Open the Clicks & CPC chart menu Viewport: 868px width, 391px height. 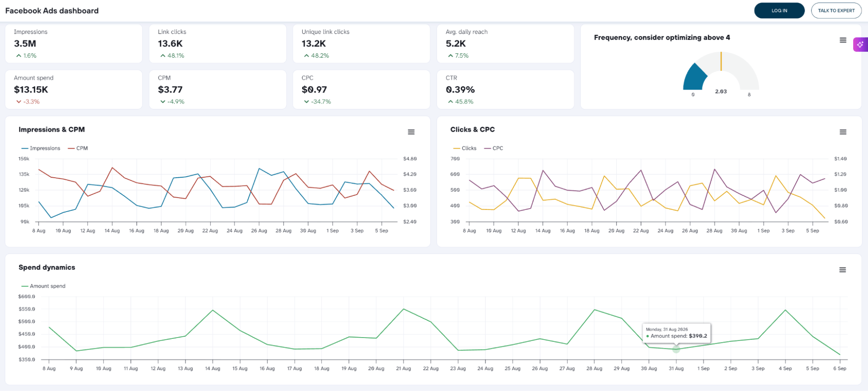click(x=843, y=132)
